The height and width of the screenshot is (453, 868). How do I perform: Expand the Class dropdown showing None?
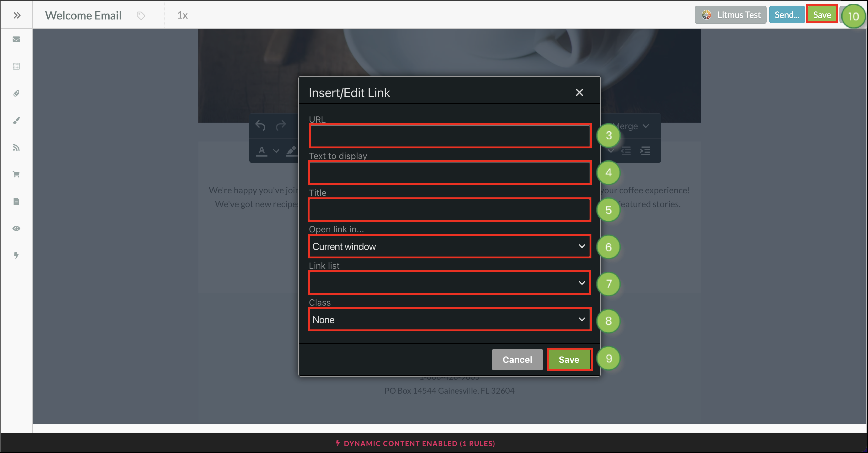[x=450, y=319]
